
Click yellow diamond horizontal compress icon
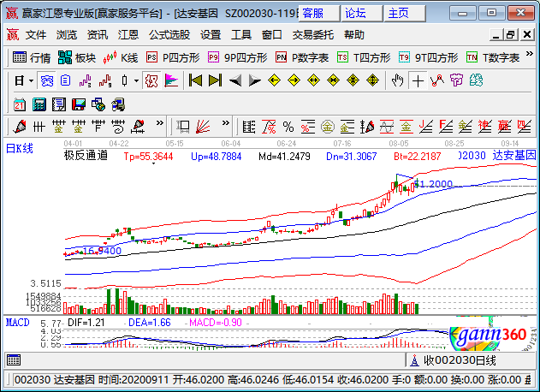(334, 81)
